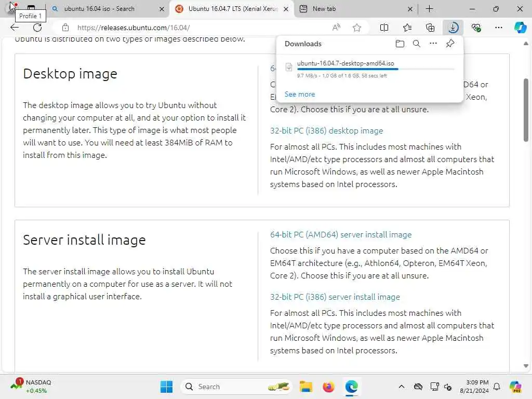Open 32-bit PC (i386) desktop image link
Viewport: 532px width, 399px height.
coord(326,130)
